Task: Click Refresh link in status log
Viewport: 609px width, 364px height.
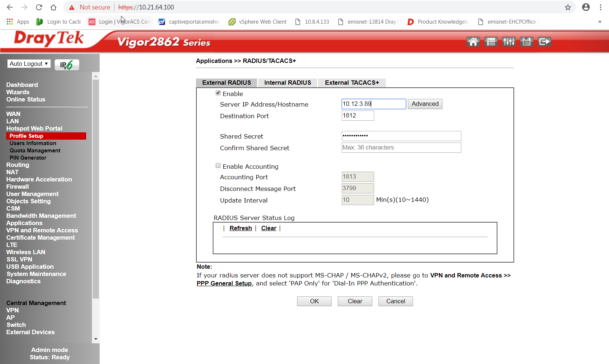Action: pyautogui.click(x=241, y=228)
